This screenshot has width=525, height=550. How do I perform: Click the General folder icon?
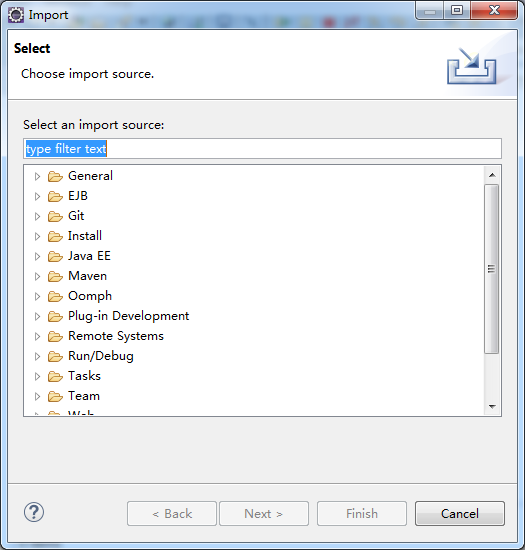55,176
